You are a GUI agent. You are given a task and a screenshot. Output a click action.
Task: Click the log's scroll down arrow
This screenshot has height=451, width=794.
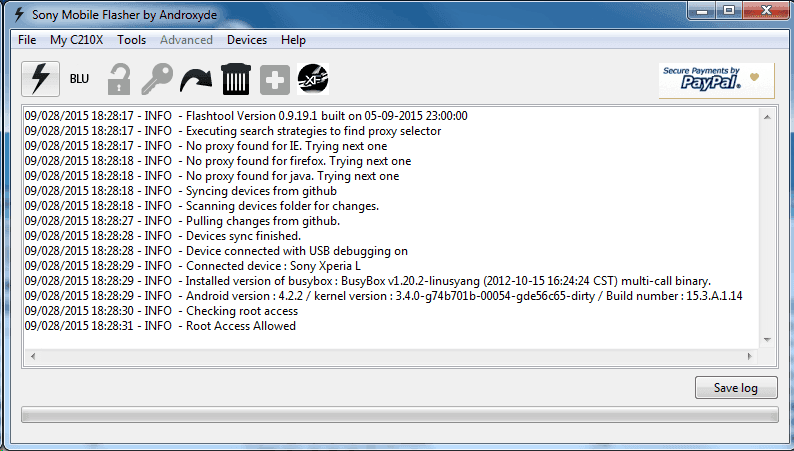click(767, 340)
